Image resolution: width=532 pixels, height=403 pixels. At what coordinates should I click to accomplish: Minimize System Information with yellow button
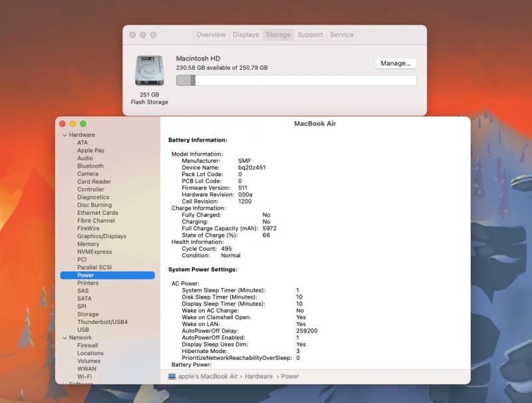pyautogui.click(x=72, y=124)
